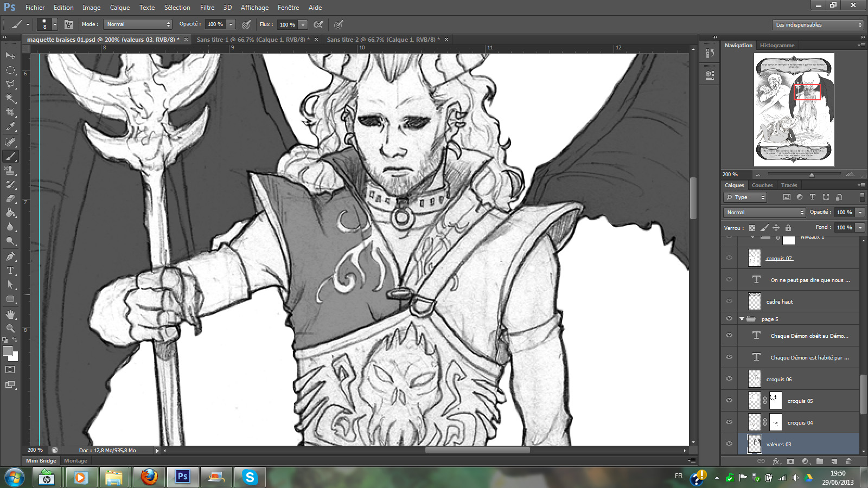This screenshot has width=868, height=488.
Task: Open the brush Mode dropdown
Action: click(x=137, y=24)
